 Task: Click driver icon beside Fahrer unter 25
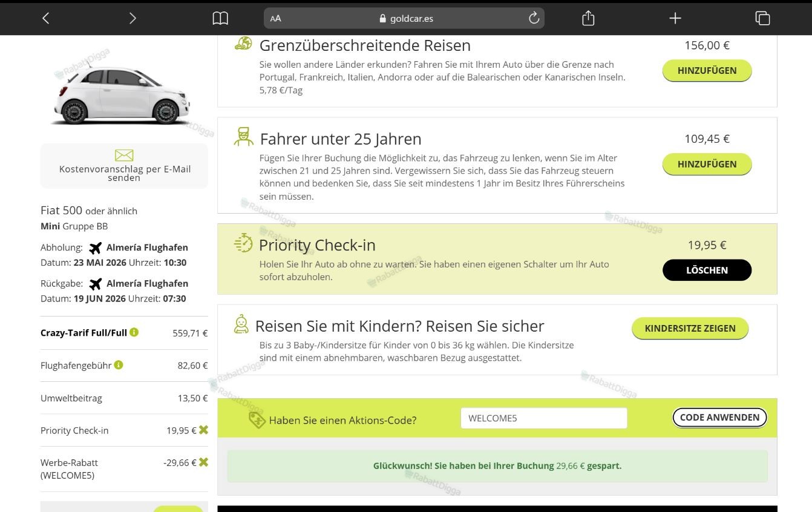click(243, 136)
